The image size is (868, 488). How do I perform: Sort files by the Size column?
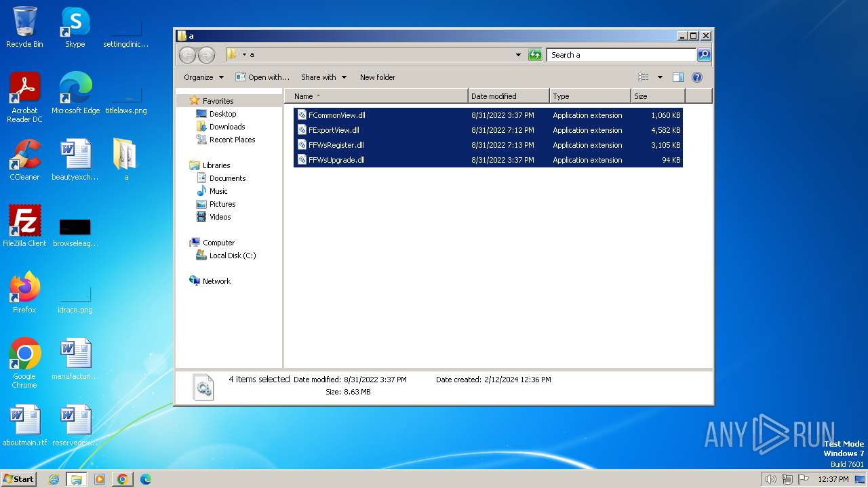click(658, 96)
